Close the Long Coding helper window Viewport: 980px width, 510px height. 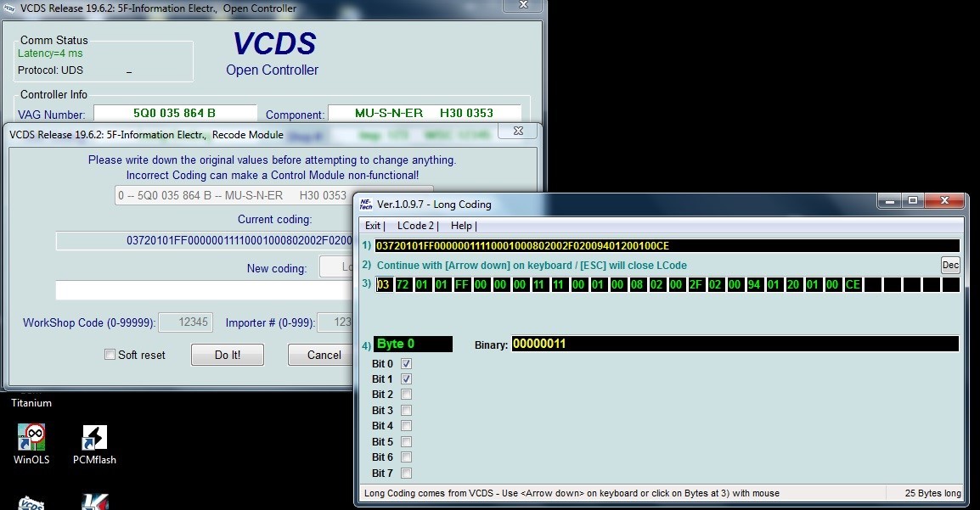point(944,200)
